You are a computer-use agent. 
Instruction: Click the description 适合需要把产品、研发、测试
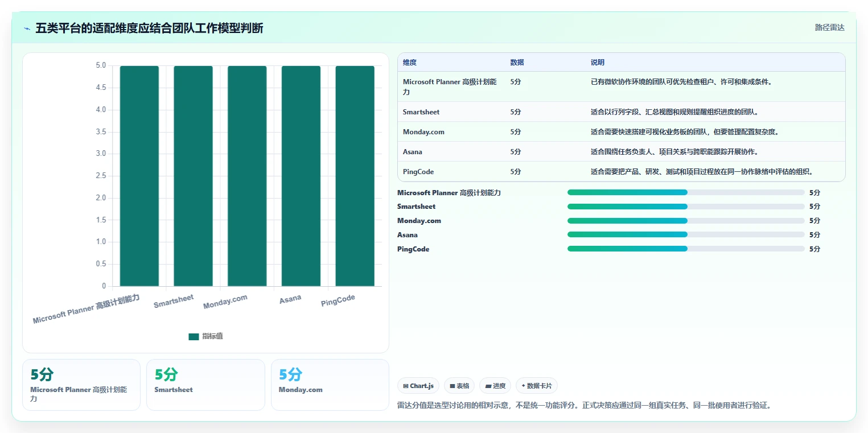pos(702,172)
